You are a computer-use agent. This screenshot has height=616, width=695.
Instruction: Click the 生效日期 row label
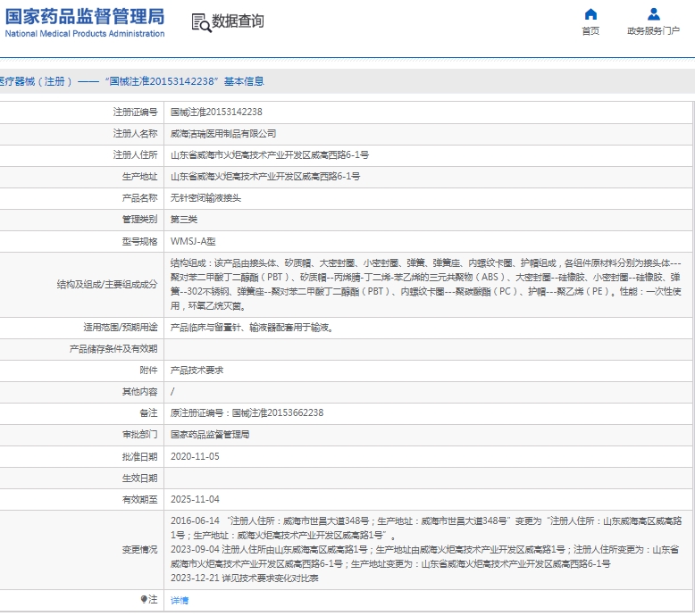tap(139, 478)
